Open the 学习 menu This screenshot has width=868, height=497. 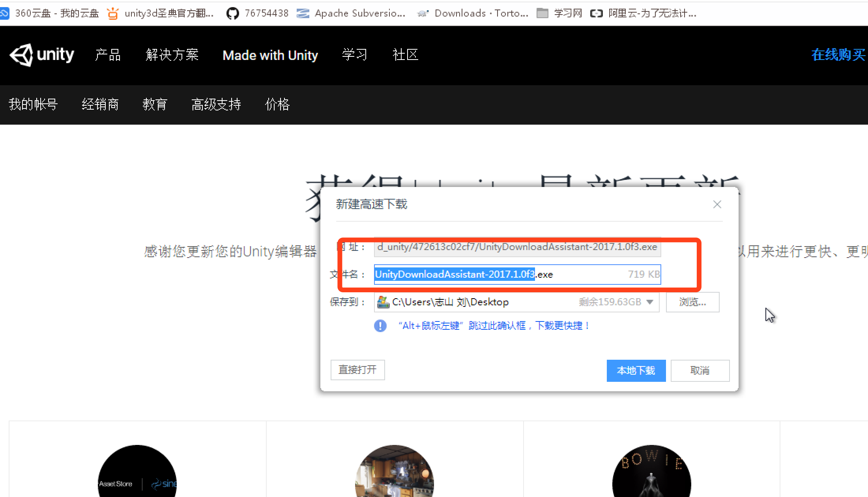tap(355, 55)
